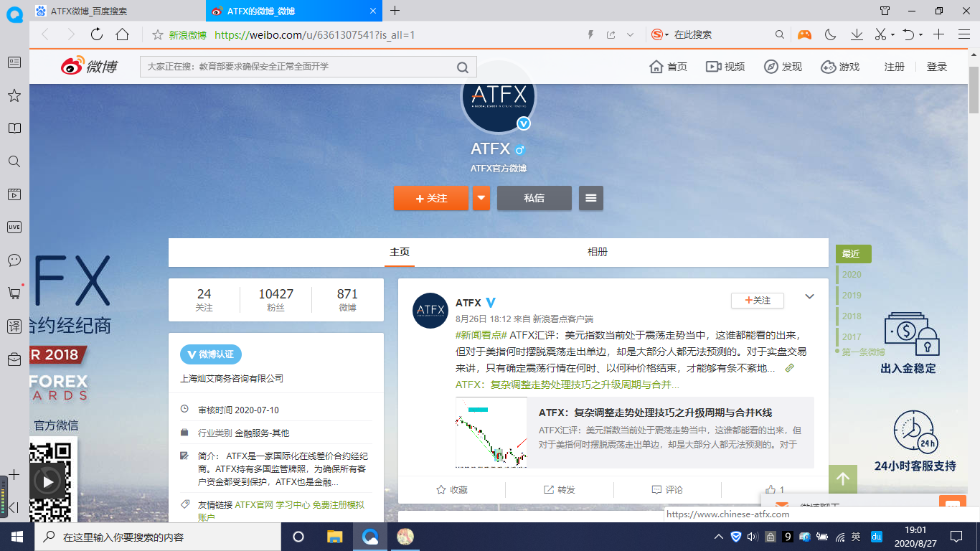The height and width of the screenshot is (551, 980).
Task: Jump to 2019 on the timeline
Action: click(x=852, y=295)
